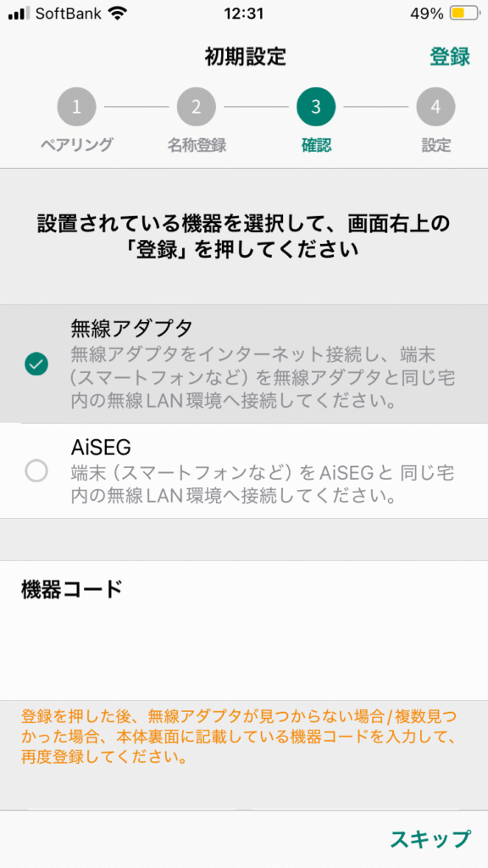
Task: Tap the 12:31 clock in status bar
Action: tap(244, 14)
